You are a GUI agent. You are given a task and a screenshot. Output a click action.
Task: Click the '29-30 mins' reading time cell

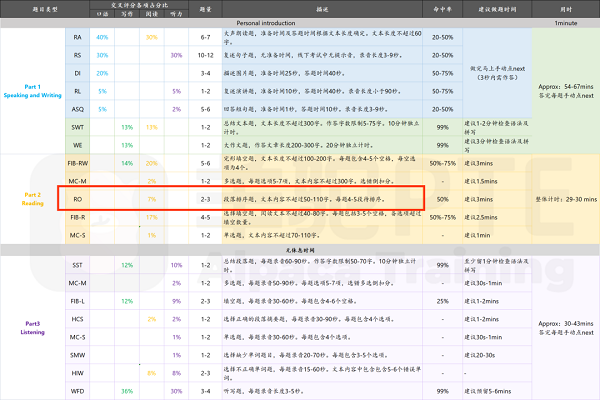(x=566, y=199)
